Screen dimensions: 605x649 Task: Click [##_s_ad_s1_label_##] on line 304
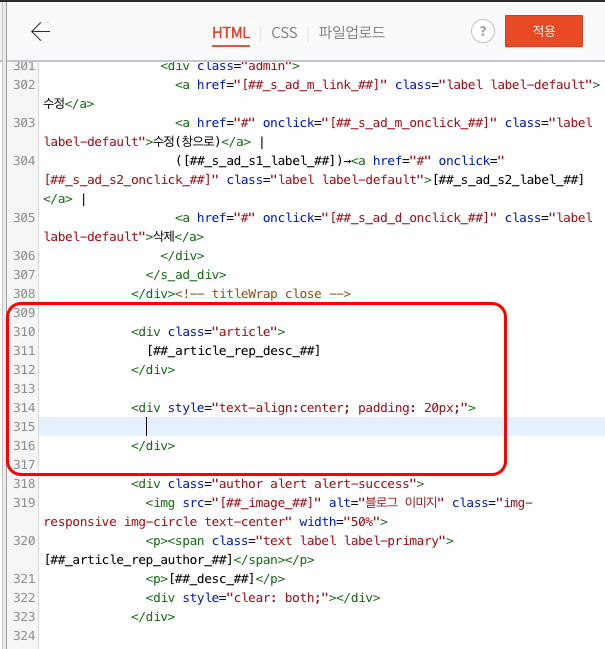click(259, 161)
